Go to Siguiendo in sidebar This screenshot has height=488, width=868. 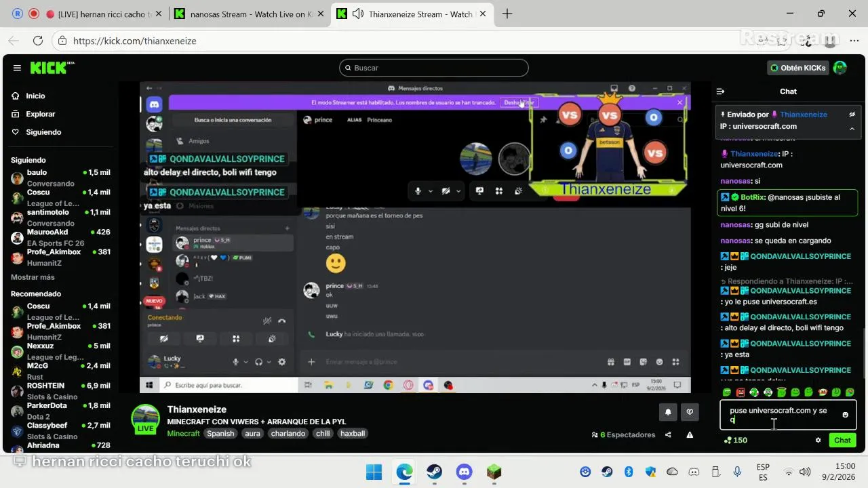pos(43,132)
